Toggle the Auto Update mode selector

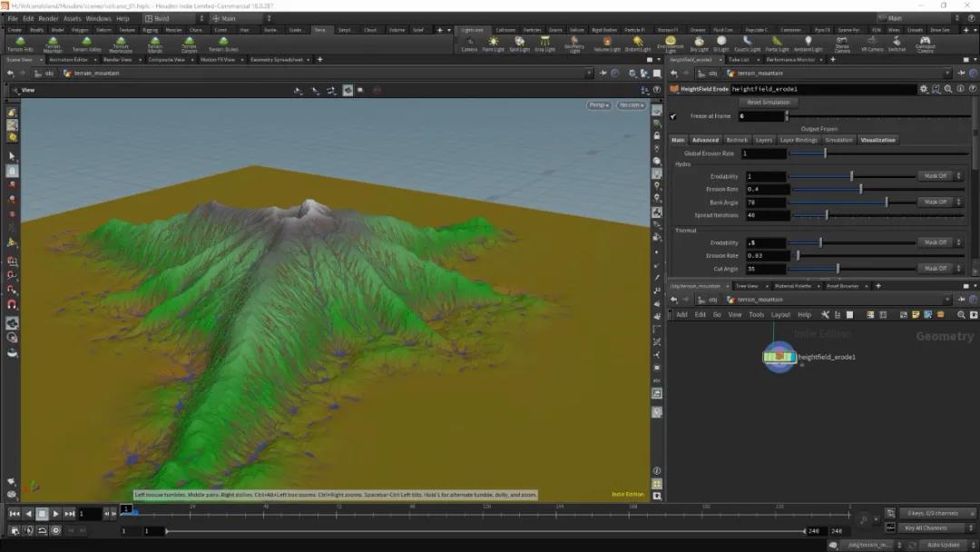(943, 545)
